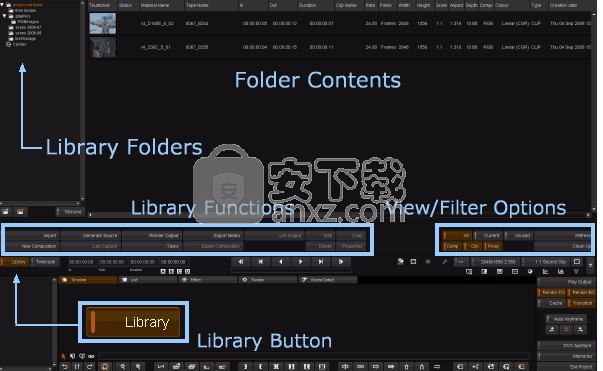Switch to the List tab

click(x=148, y=280)
